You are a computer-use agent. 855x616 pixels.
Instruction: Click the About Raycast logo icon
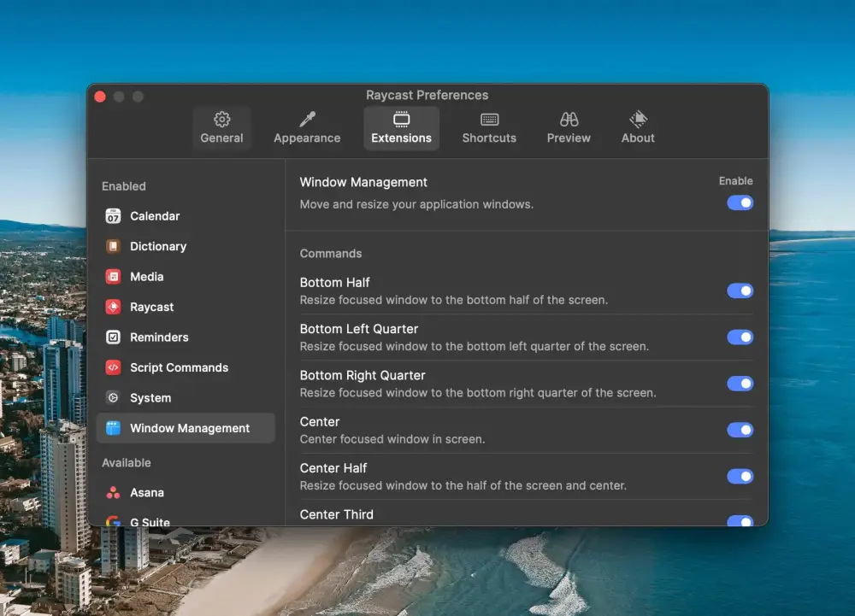[x=638, y=120]
